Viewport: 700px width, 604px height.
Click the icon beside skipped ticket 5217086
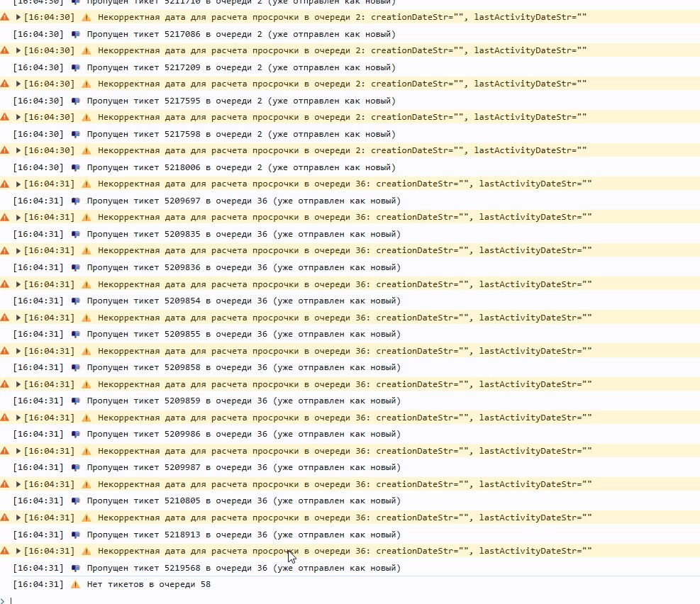[76, 34]
